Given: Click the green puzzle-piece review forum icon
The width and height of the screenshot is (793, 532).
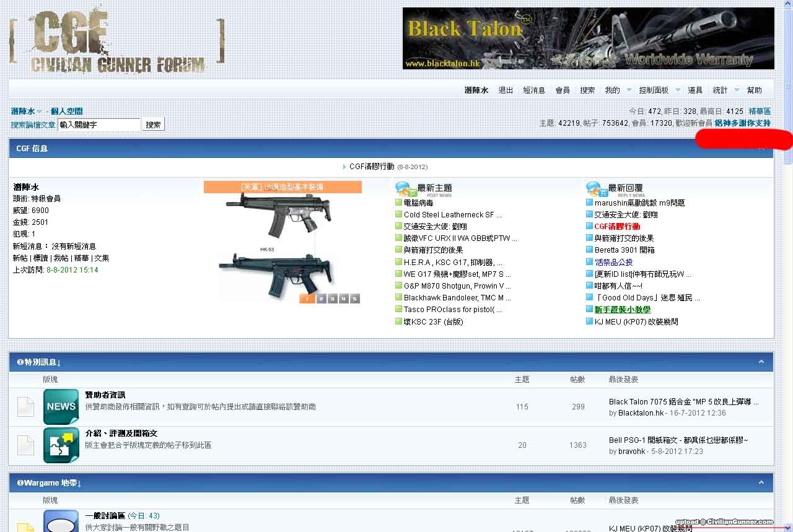Looking at the screenshot, I should (61, 445).
